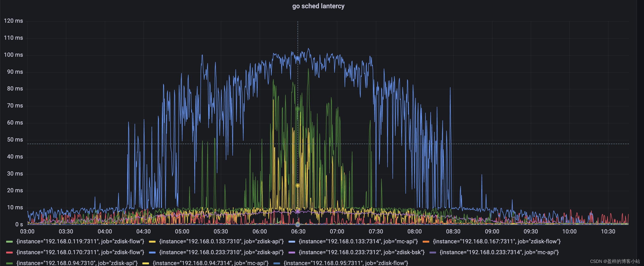Select legend label 192.168.0.233:7314 mc-api

click(499, 252)
